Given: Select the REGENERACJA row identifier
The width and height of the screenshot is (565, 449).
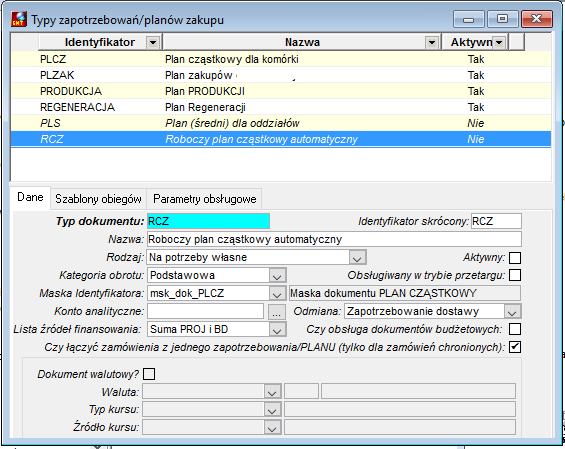Looking at the screenshot, I should click(77, 107).
